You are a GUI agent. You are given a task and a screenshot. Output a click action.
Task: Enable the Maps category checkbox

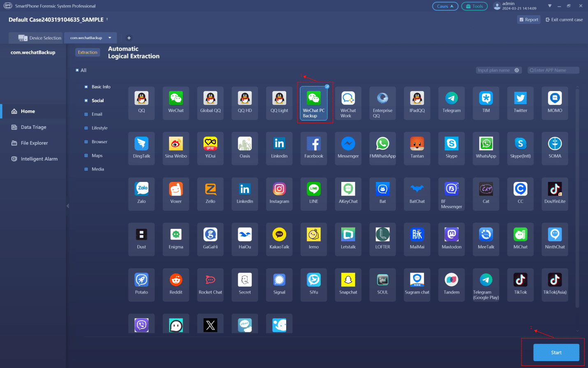point(86,156)
